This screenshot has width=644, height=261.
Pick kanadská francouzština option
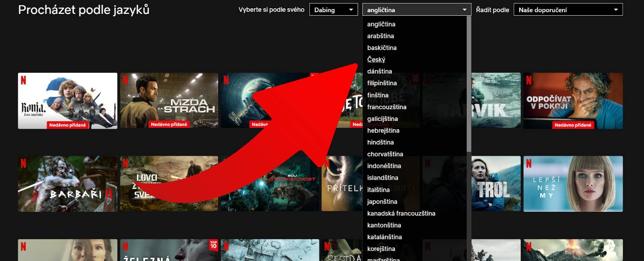point(401,213)
